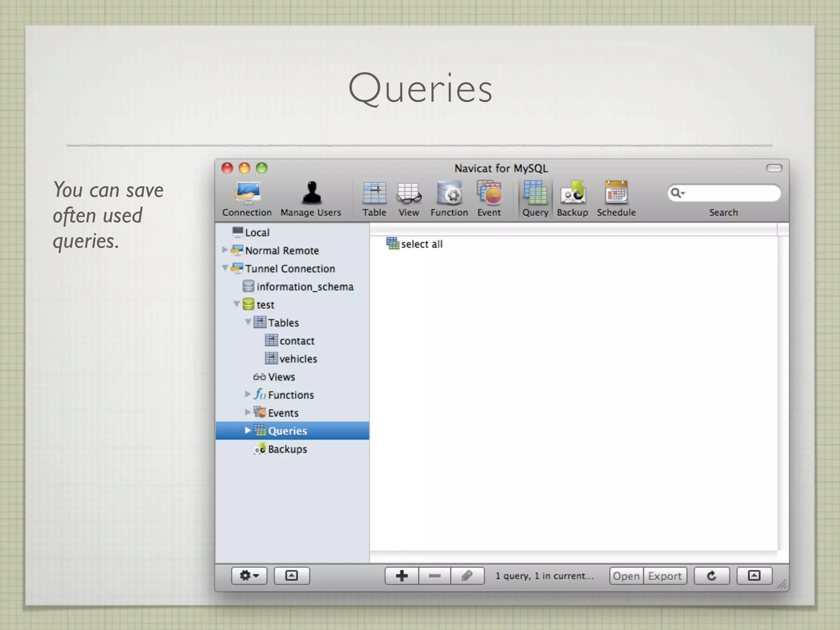This screenshot has width=840, height=630.
Task: Click the refresh button
Action: 712,576
